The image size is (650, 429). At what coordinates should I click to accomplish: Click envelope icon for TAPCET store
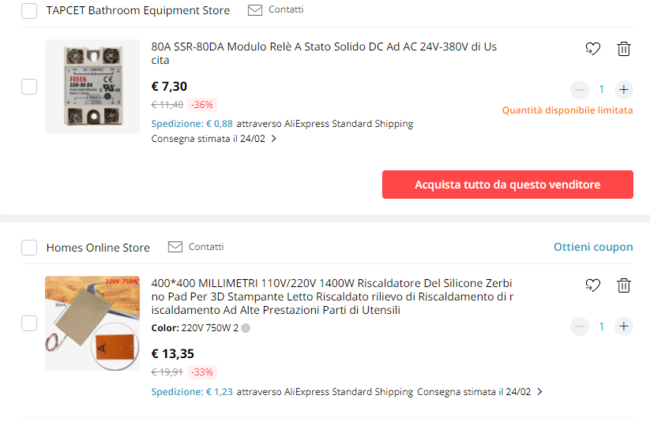tap(254, 10)
